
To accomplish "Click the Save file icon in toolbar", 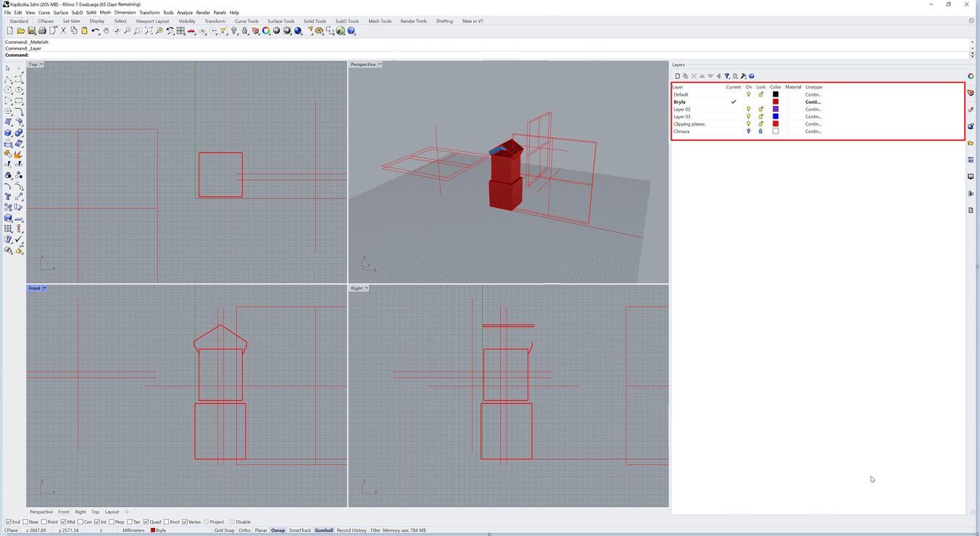I will (31, 31).
